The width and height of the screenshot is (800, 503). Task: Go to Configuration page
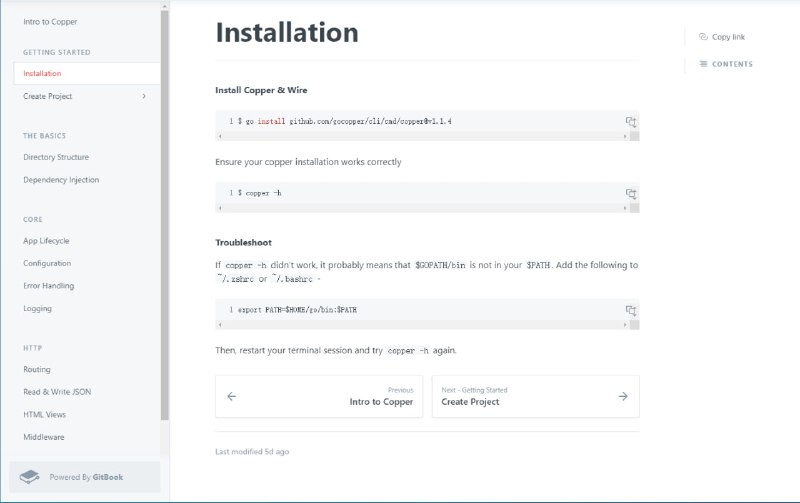tap(47, 263)
